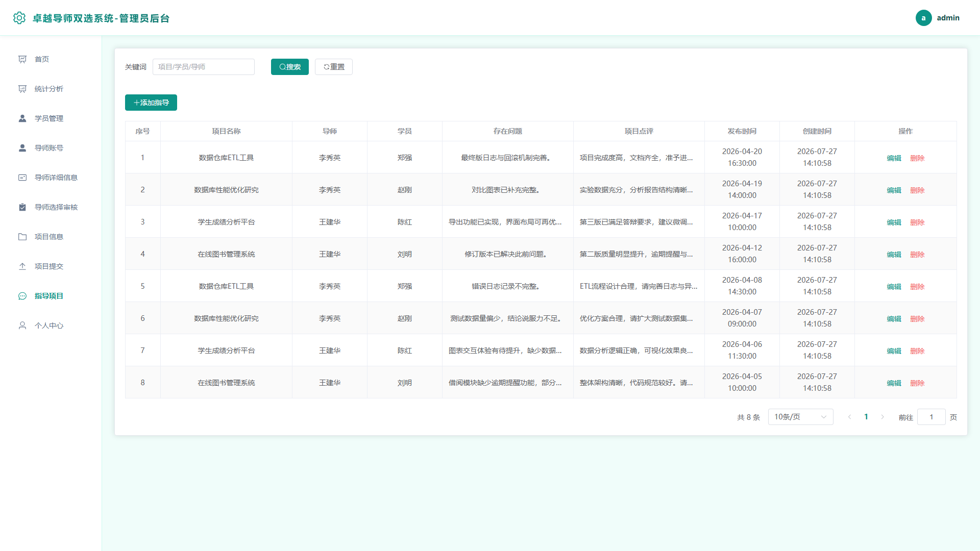This screenshot has width=980, height=551.
Task: Focus the 关键词 keyword input field
Action: pos(204,67)
